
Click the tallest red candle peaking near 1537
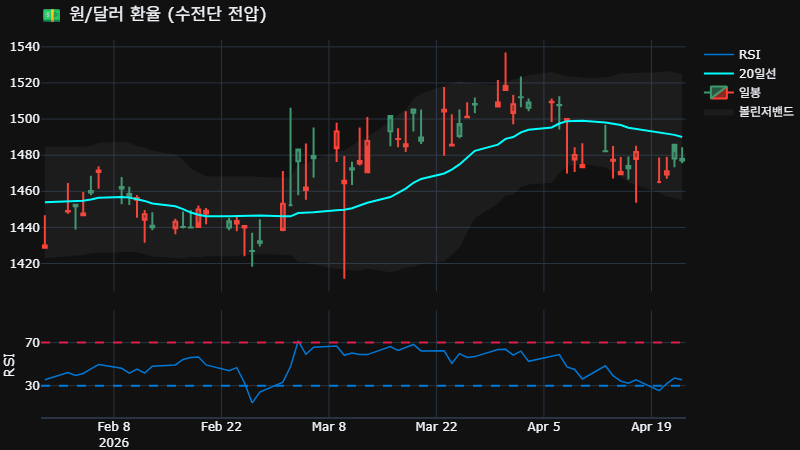coord(505,71)
